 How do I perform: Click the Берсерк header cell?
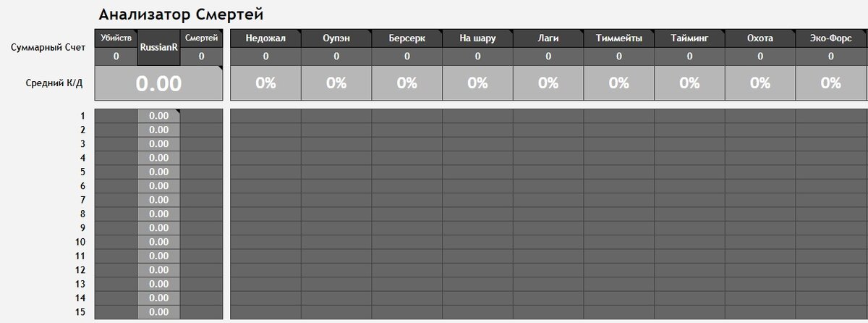(x=407, y=38)
